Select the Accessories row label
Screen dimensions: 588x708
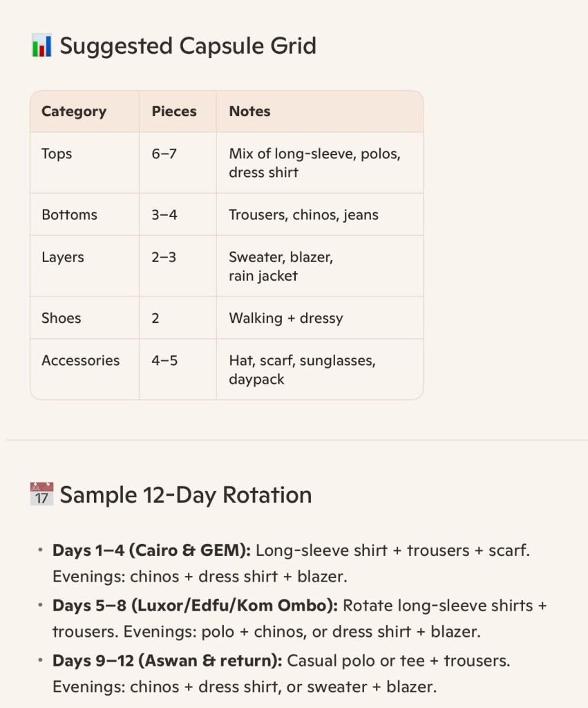pos(80,360)
